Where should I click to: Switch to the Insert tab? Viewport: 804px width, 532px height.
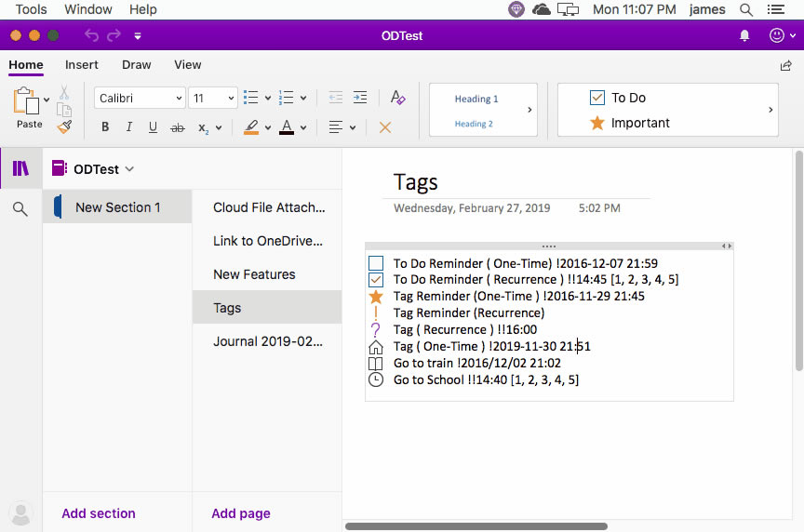[82, 65]
